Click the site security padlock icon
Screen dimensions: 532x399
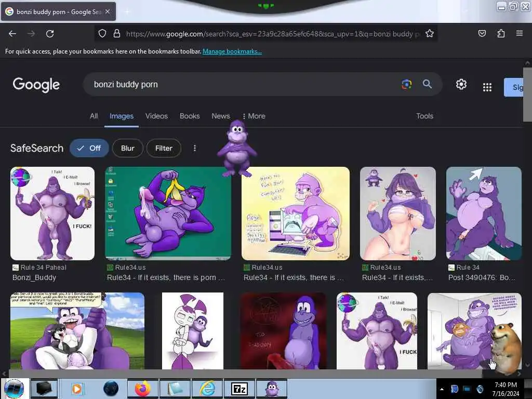point(117,34)
